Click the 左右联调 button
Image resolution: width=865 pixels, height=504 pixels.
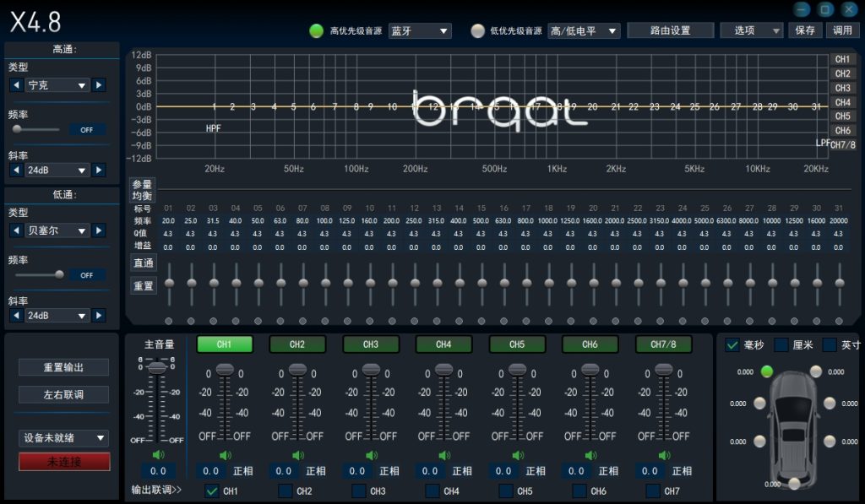click(63, 394)
